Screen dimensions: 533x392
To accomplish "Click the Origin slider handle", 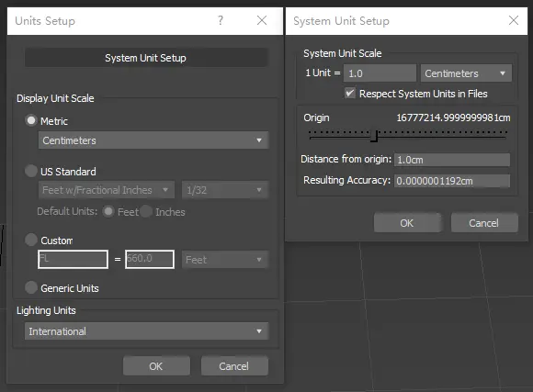I will click(375, 136).
